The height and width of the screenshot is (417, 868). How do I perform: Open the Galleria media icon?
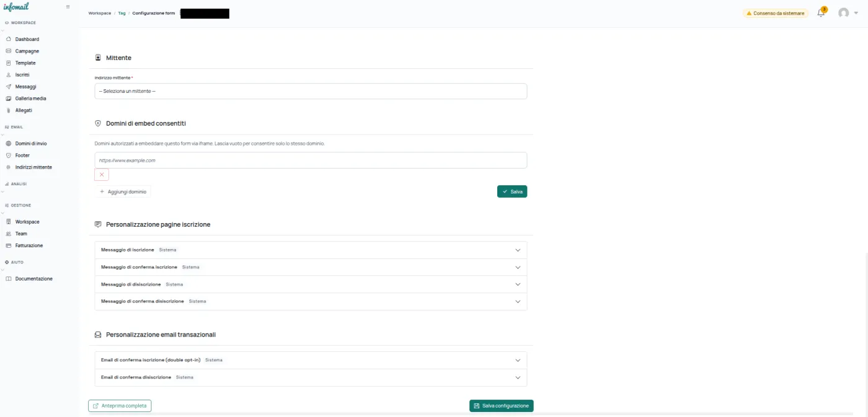tap(9, 98)
